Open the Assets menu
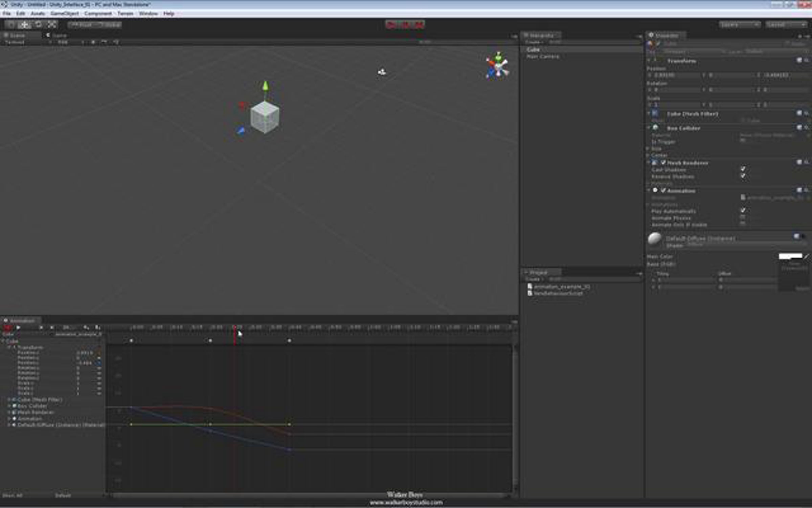 (38, 14)
